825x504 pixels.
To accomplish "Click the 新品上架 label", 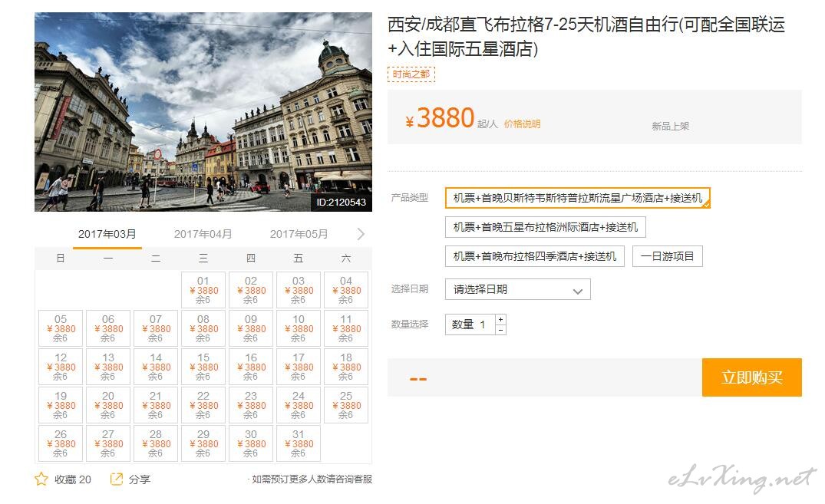I will pyautogui.click(x=670, y=127).
